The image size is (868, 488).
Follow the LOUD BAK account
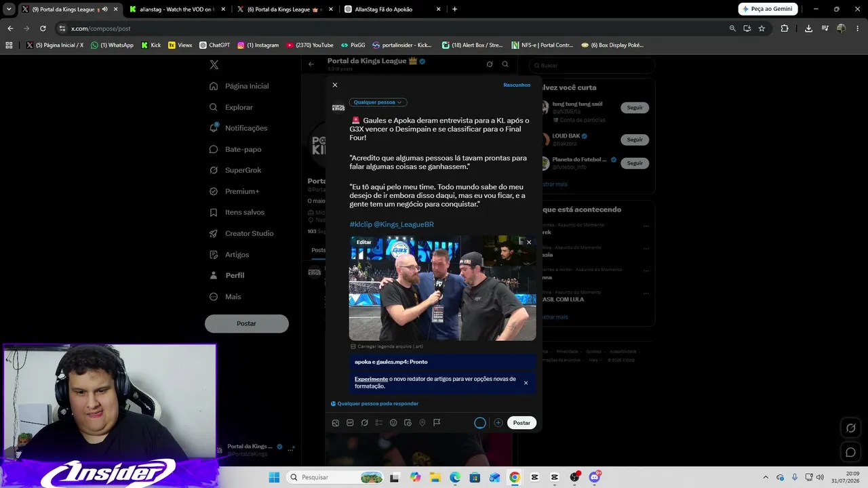coord(635,140)
